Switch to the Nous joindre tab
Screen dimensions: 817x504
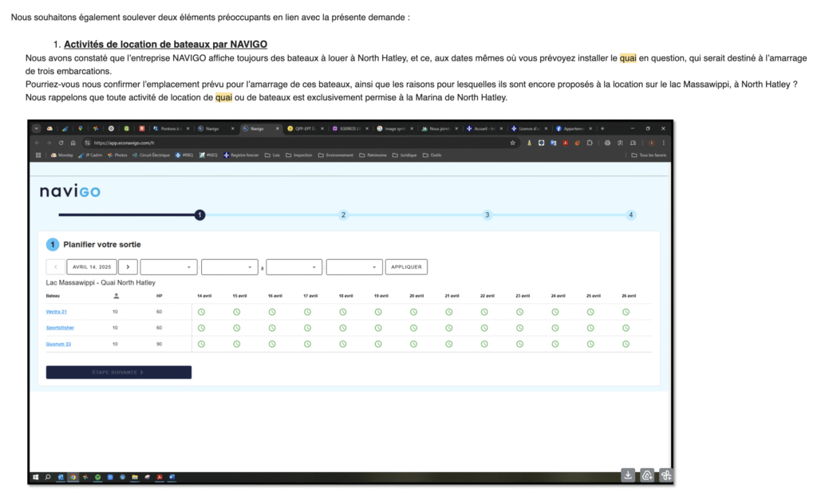pyautogui.click(x=440, y=128)
